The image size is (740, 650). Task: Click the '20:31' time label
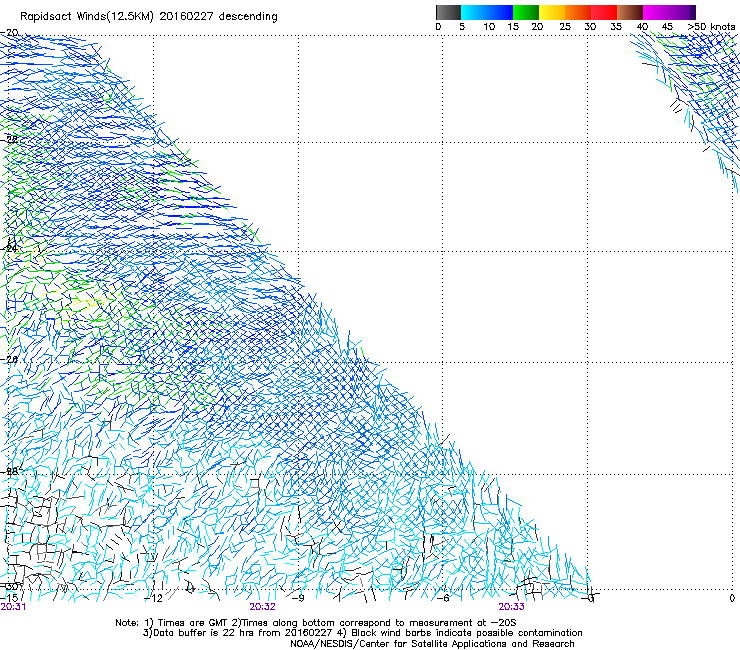click(x=13, y=607)
